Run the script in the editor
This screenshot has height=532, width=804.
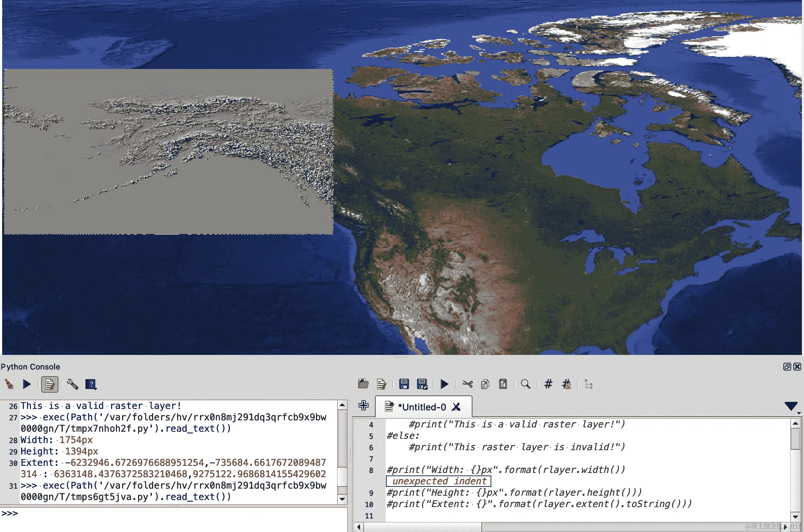(444, 384)
